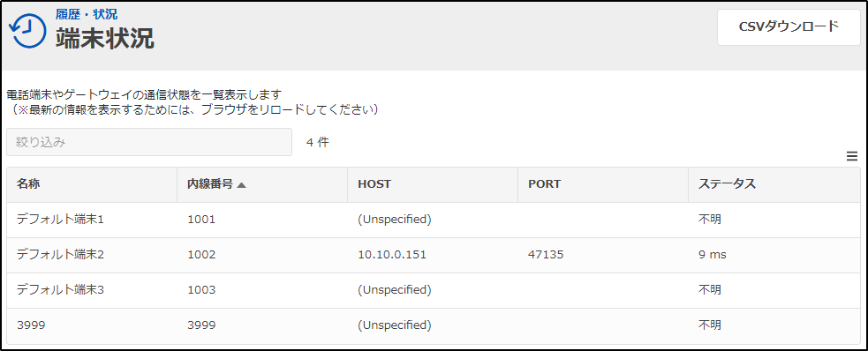Sort by the HOST column header
The width and height of the screenshot is (868, 351).
pos(374,184)
